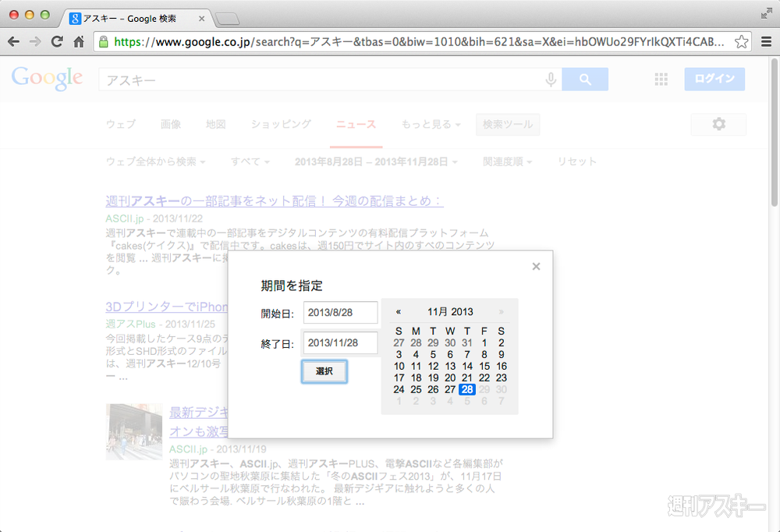Click the 選択 button
The width and height of the screenshot is (780, 532).
pyautogui.click(x=324, y=371)
